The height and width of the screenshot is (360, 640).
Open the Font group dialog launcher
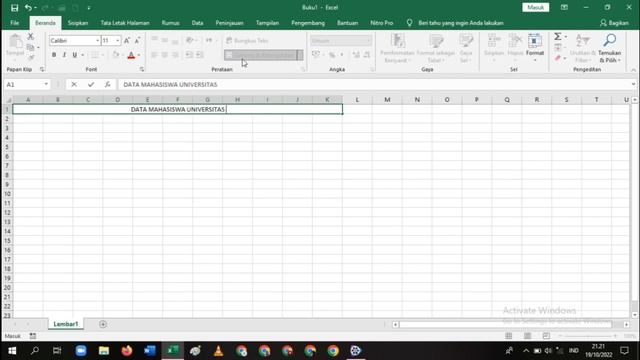[x=142, y=70]
